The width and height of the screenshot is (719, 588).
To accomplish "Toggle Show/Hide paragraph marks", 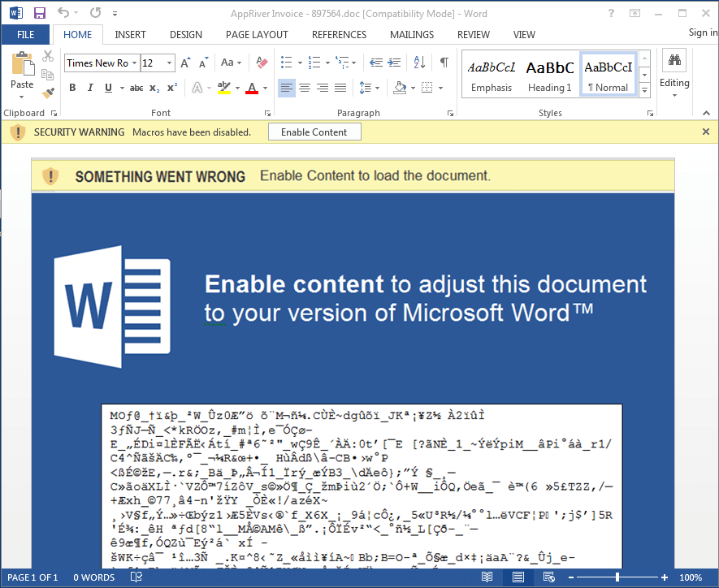I will [444, 63].
